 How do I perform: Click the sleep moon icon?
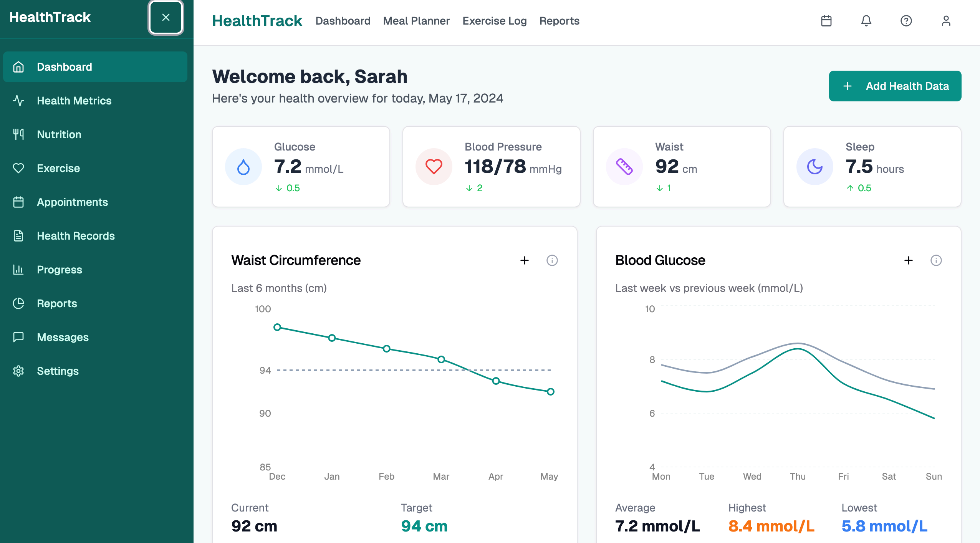point(815,167)
